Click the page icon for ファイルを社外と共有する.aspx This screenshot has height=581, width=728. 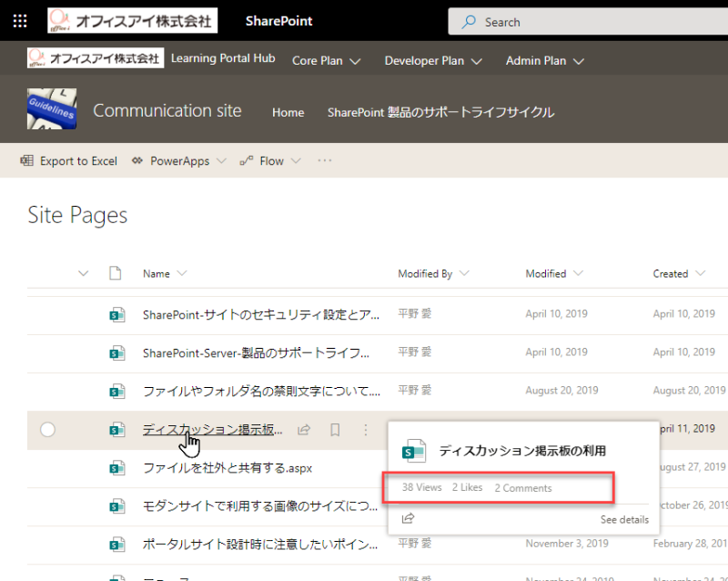(x=116, y=468)
